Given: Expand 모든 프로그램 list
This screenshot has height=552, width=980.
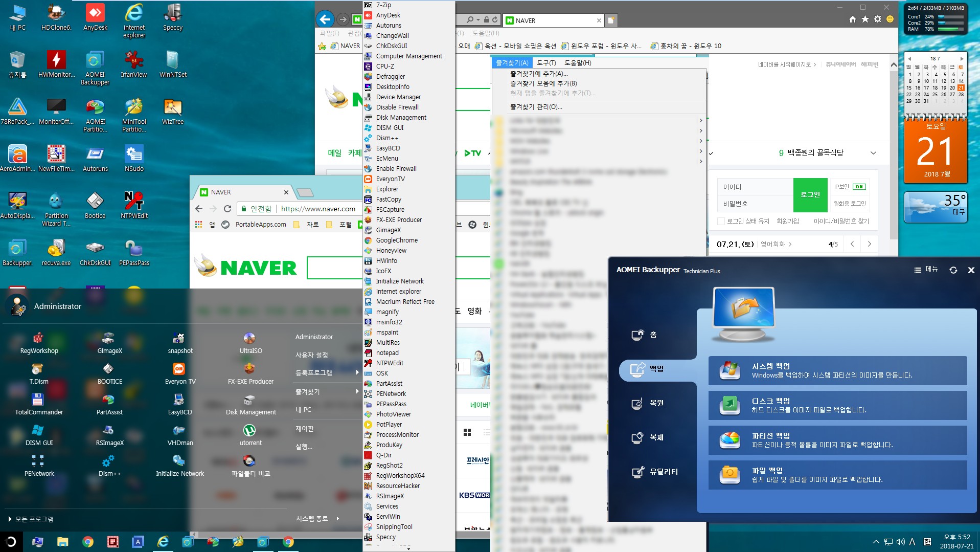Looking at the screenshot, I should point(31,519).
